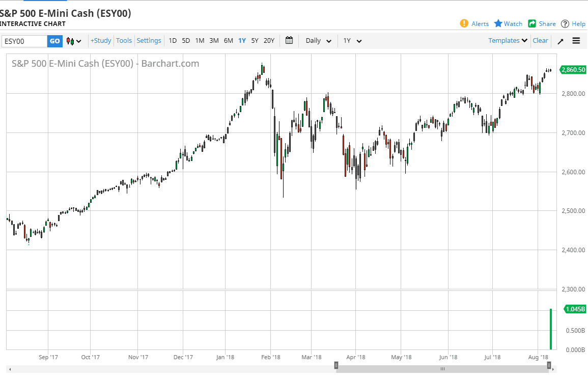The height and width of the screenshot is (377, 588).
Task: Click the Share arrow icon
Action: (x=532, y=23)
